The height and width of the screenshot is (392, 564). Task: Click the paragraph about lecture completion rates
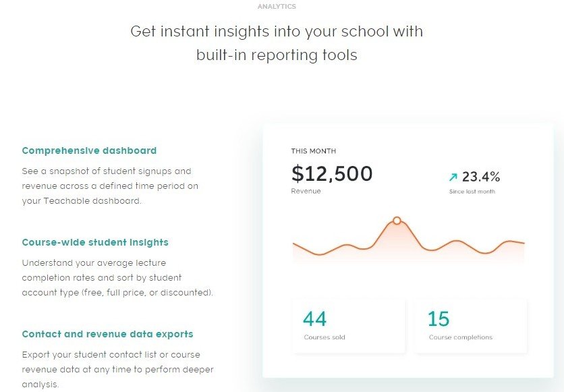pos(117,277)
